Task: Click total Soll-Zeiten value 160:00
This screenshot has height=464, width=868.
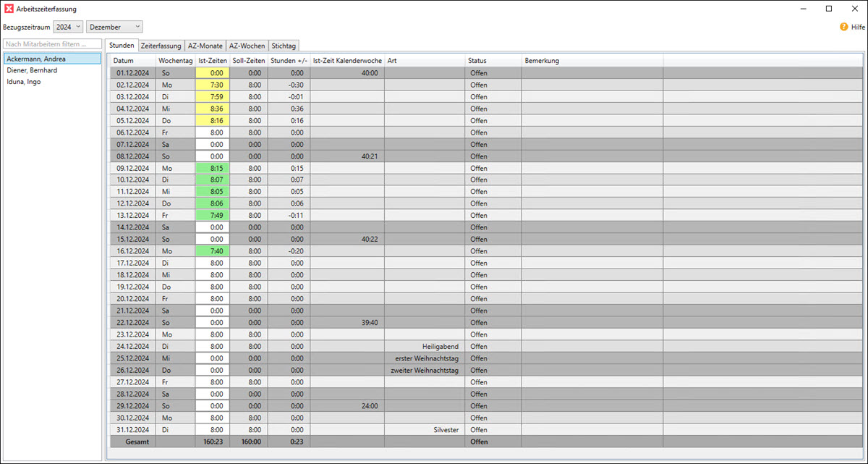Action: point(250,442)
